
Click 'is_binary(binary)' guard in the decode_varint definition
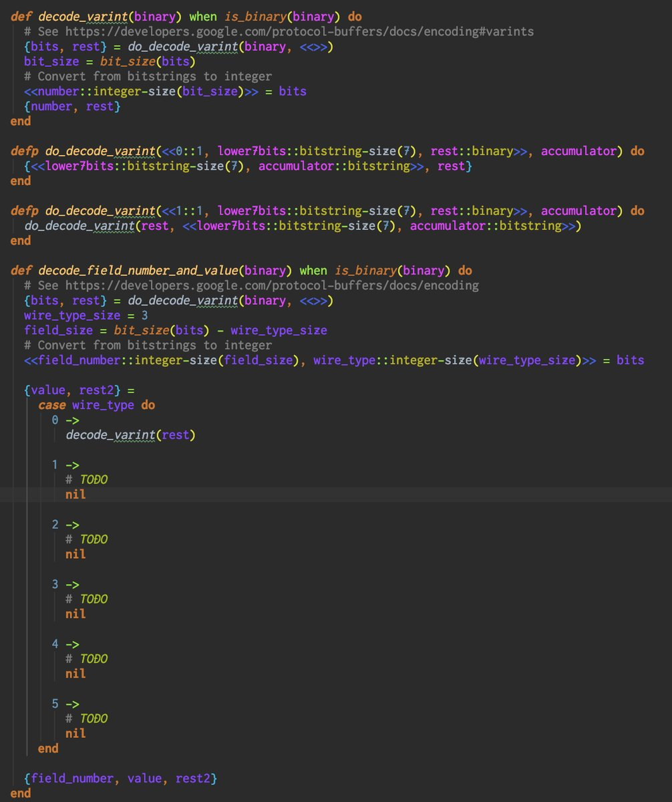(x=286, y=16)
